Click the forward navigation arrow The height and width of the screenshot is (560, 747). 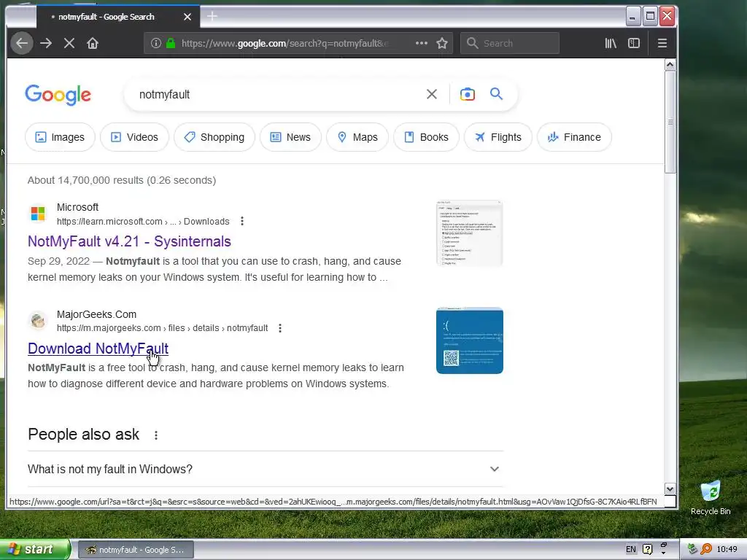46,43
